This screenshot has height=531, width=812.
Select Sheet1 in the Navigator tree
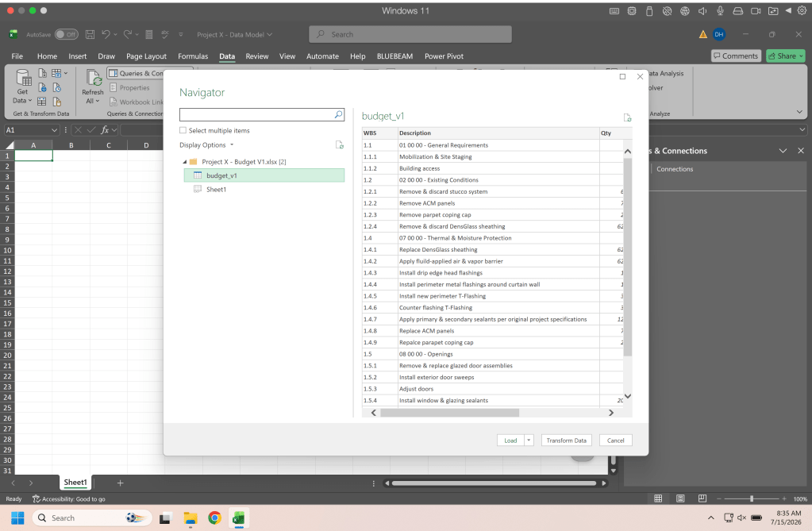[x=216, y=190]
